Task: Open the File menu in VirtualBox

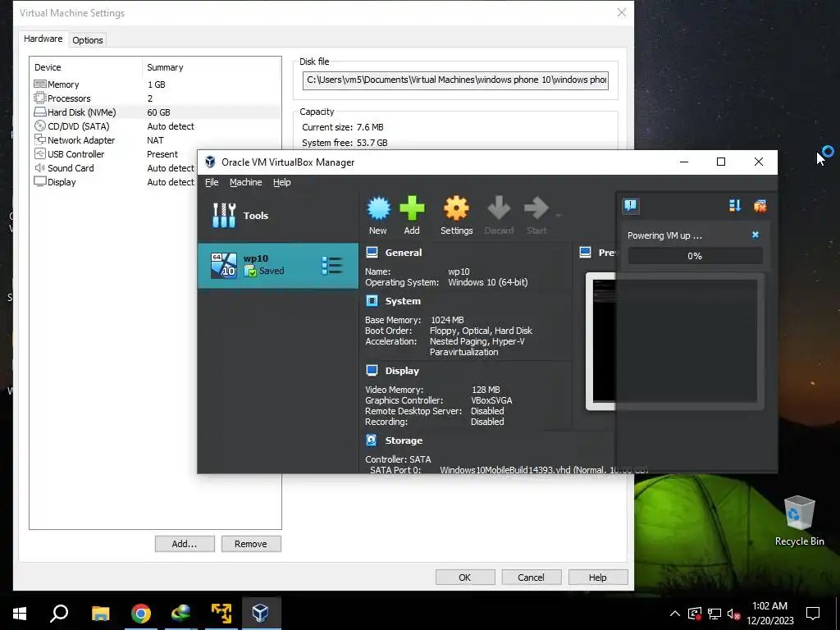Action: point(212,182)
